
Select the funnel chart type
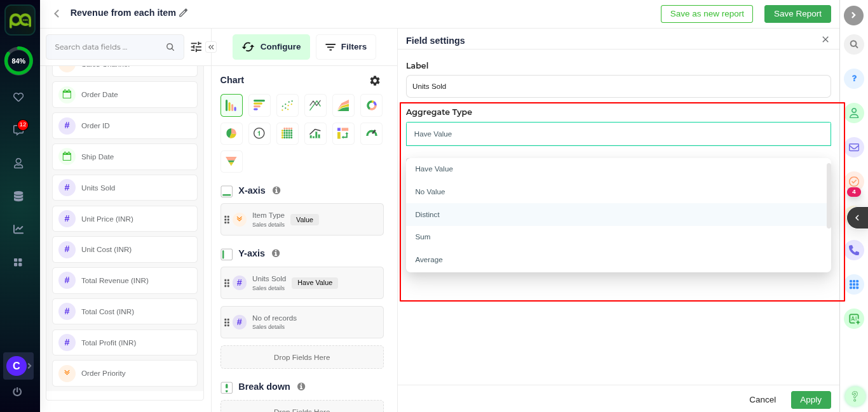pos(231,161)
